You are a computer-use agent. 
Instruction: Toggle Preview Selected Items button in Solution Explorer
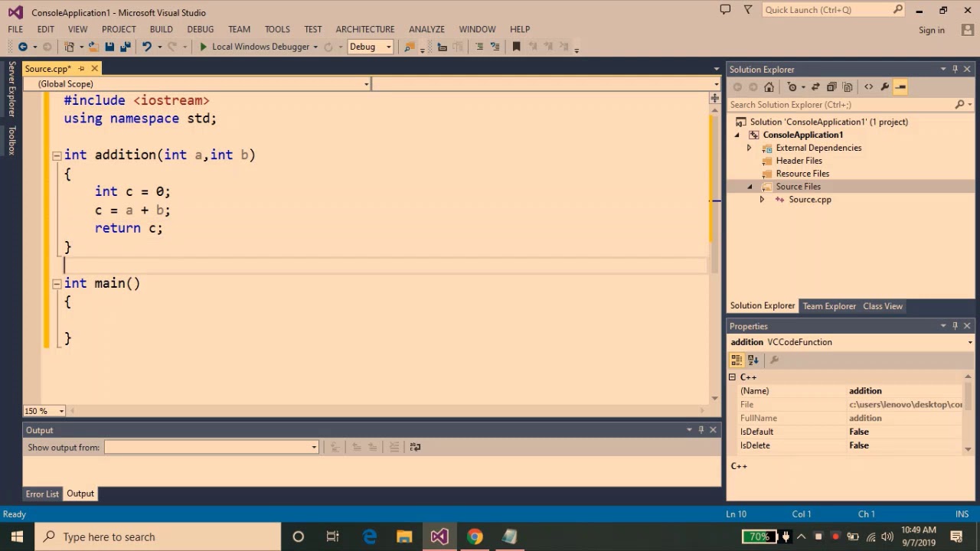900,87
